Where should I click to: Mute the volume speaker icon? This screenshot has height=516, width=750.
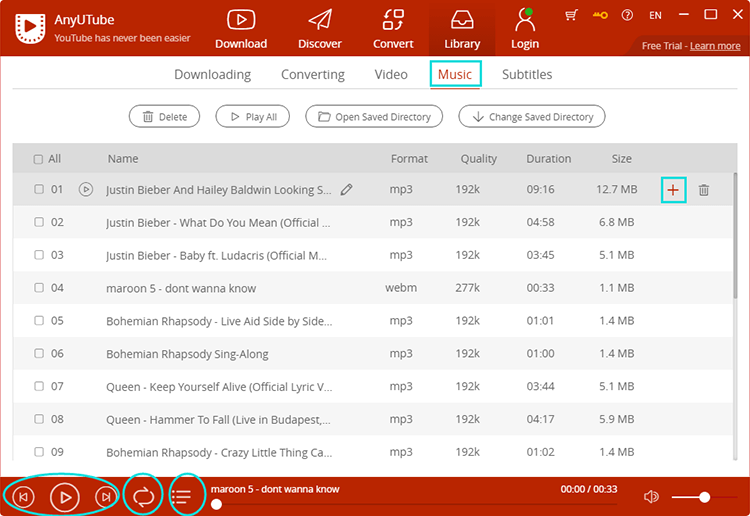click(651, 497)
